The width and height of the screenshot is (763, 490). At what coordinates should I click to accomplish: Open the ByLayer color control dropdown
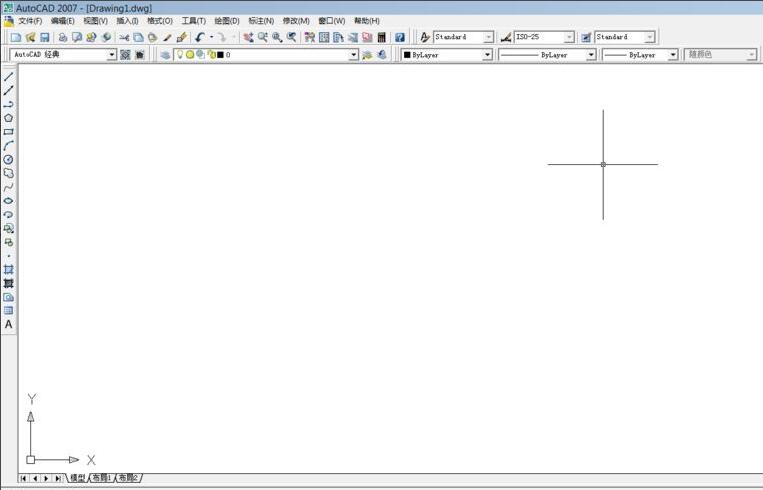(x=487, y=55)
